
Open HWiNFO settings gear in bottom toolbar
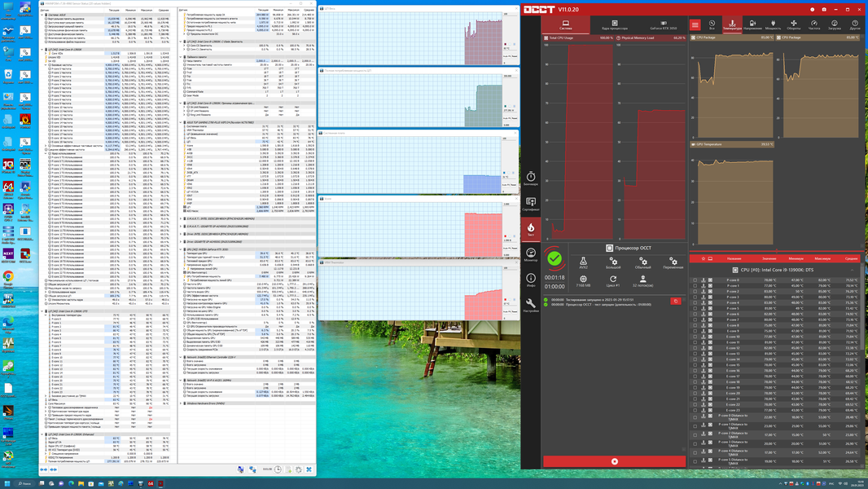[298, 469]
